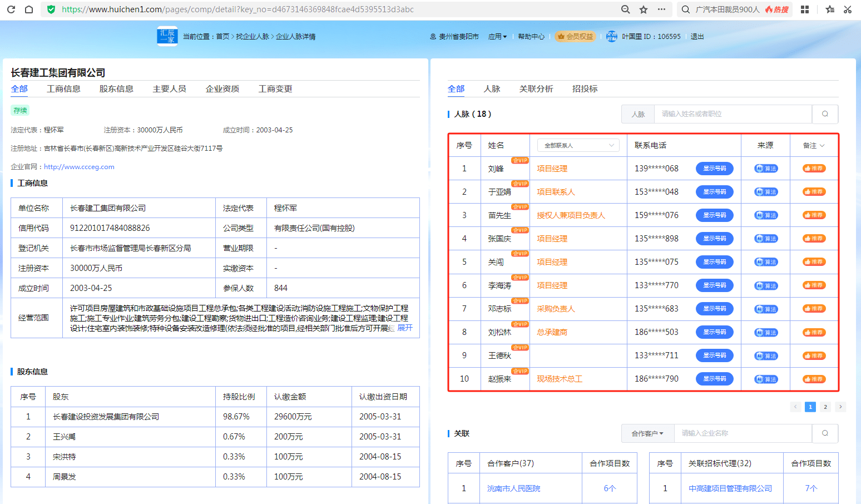Click the 会员权益 button

pyautogui.click(x=576, y=37)
